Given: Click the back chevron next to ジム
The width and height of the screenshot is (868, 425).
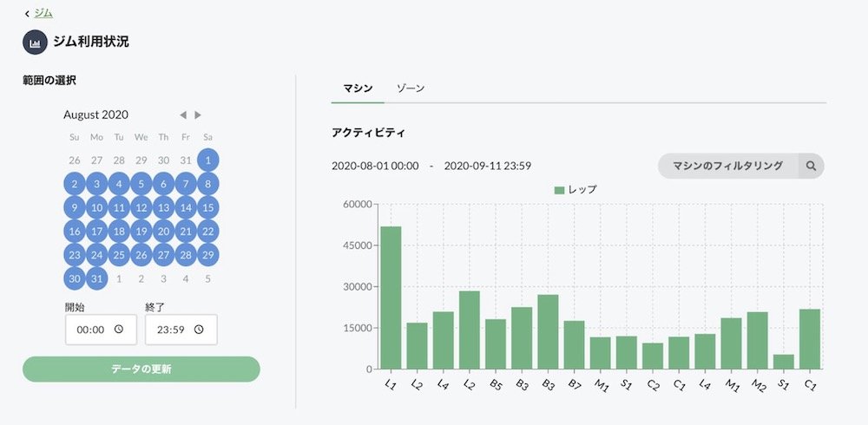Looking at the screenshot, I should coord(27,14).
